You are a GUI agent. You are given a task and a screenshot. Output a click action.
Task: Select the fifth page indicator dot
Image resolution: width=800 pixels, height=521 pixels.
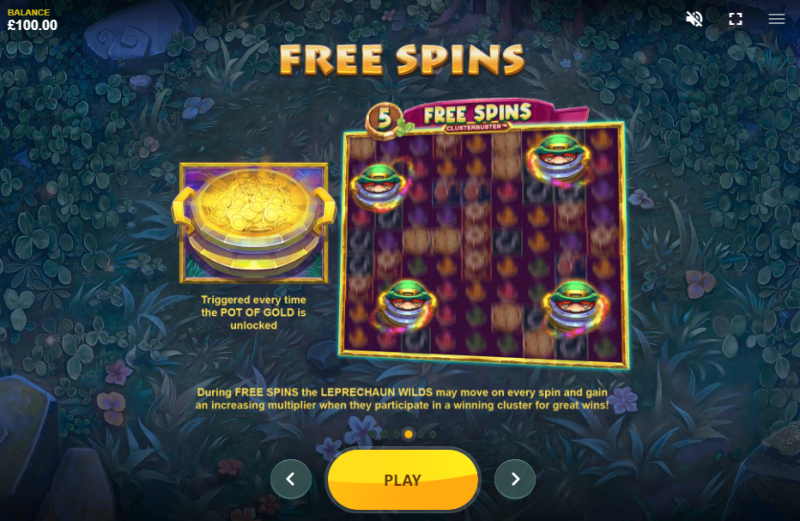(420, 434)
